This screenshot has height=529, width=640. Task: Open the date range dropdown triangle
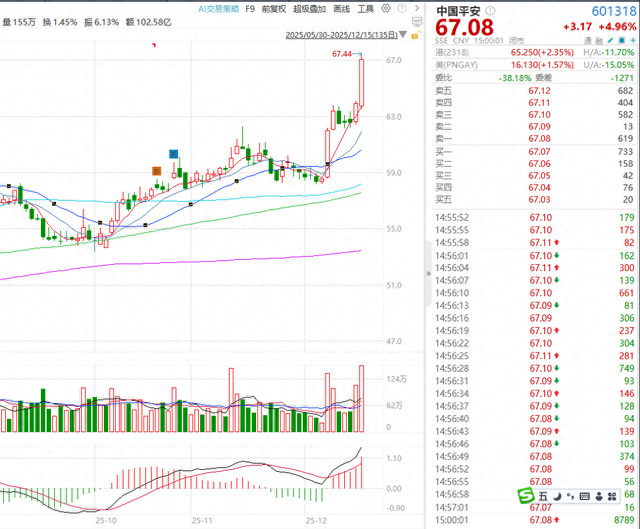coord(403,35)
